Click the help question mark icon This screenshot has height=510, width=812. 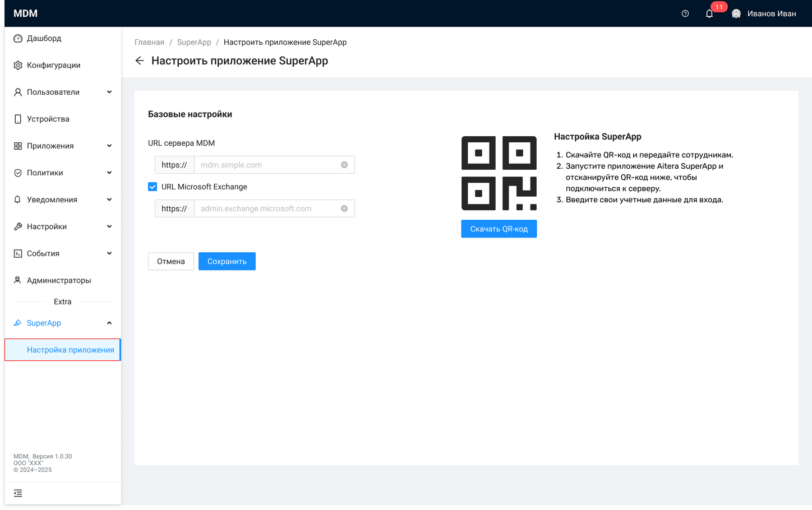pyautogui.click(x=685, y=13)
